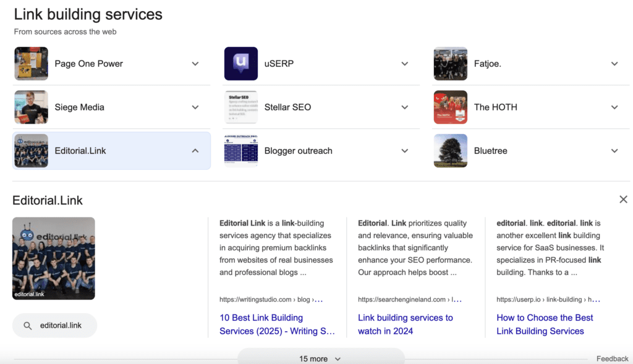This screenshot has height=364, width=633.
Task: Open the Blogger outreach thumbnail image
Action: [x=241, y=151]
